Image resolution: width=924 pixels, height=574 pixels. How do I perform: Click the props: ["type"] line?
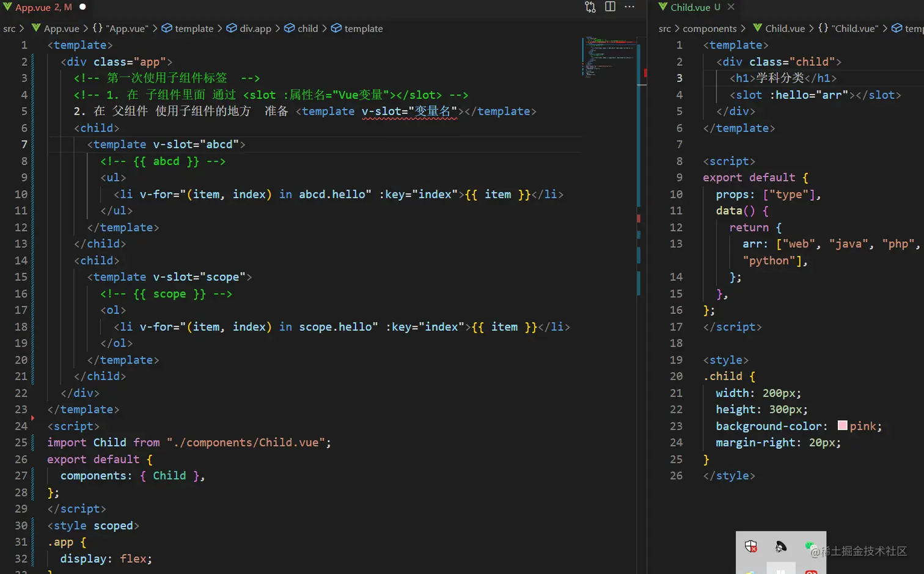click(769, 194)
